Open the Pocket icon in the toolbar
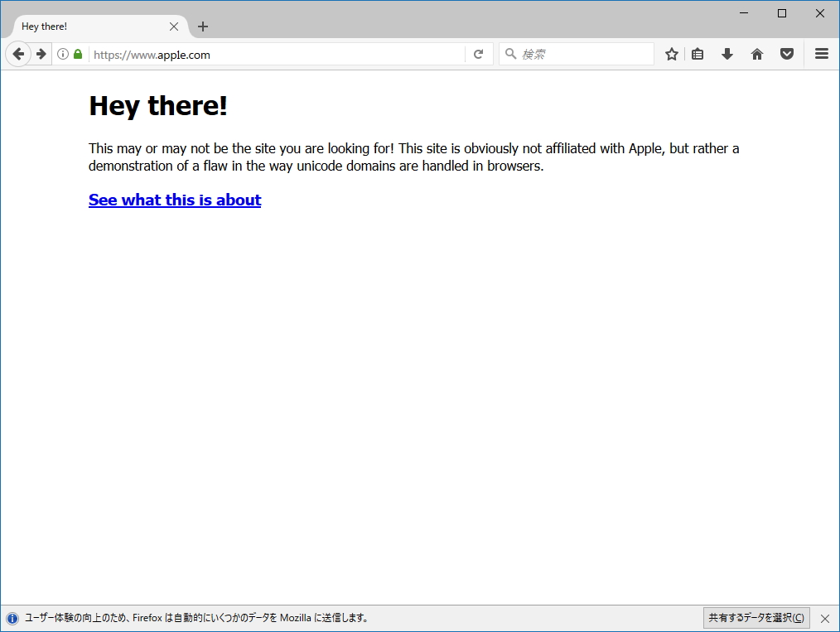 786,54
